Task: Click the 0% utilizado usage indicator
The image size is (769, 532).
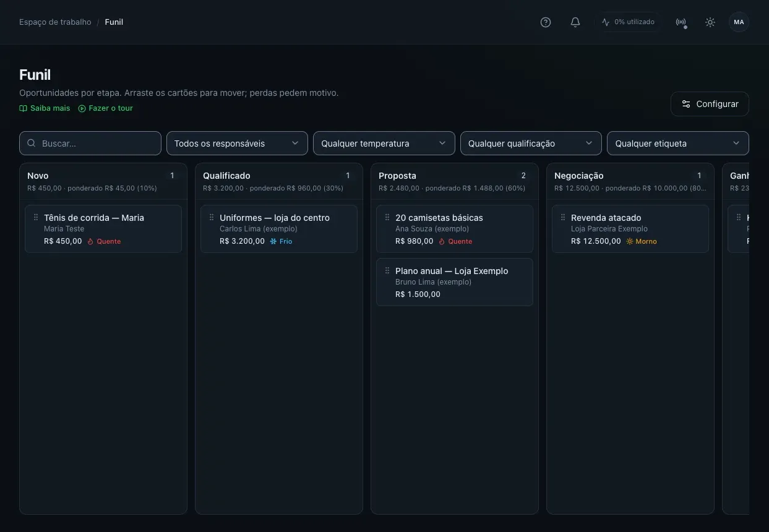Action: click(628, 22)
